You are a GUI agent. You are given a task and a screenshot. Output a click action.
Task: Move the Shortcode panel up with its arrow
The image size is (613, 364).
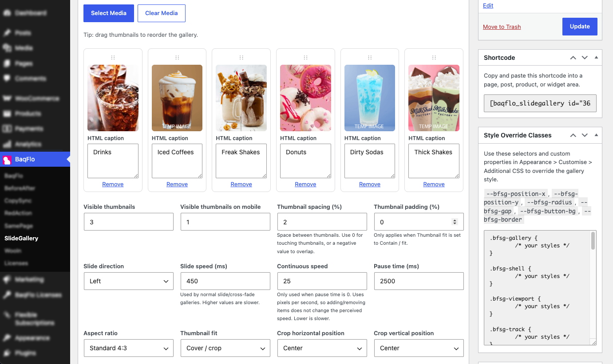[x=573, y=58]
